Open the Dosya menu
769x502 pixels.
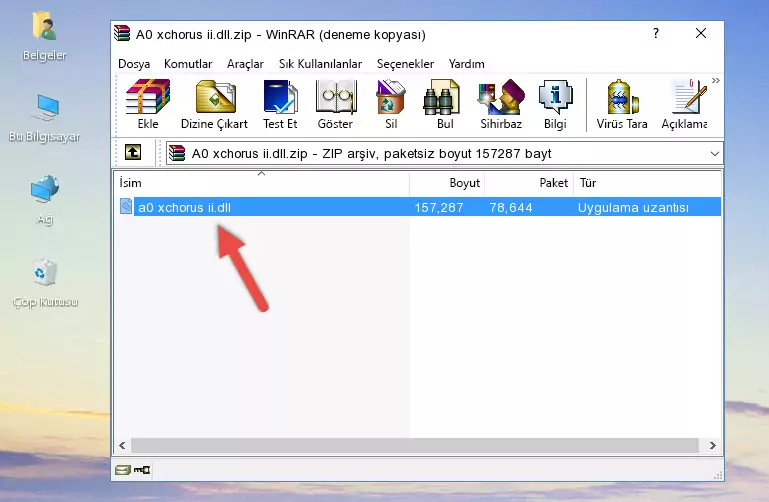pyautogui.click(x=134, y=64)
